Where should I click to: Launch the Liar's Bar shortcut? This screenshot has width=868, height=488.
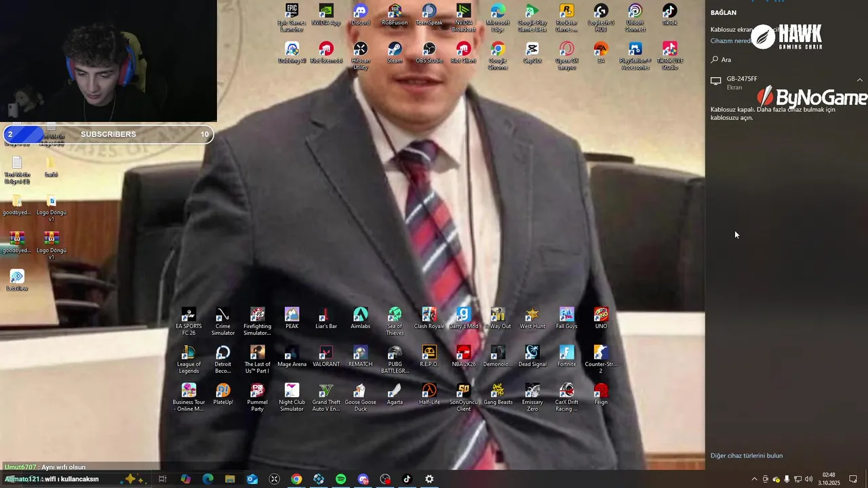tap(326, 319)
